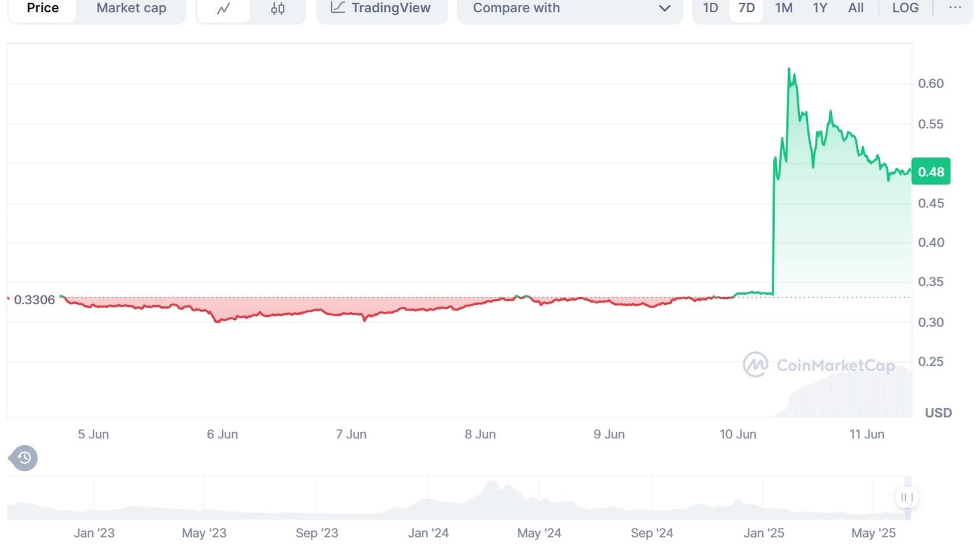This screenshot has width=980, height=551.
Task: Set the time range to 1D
Action: coord(710,9)
